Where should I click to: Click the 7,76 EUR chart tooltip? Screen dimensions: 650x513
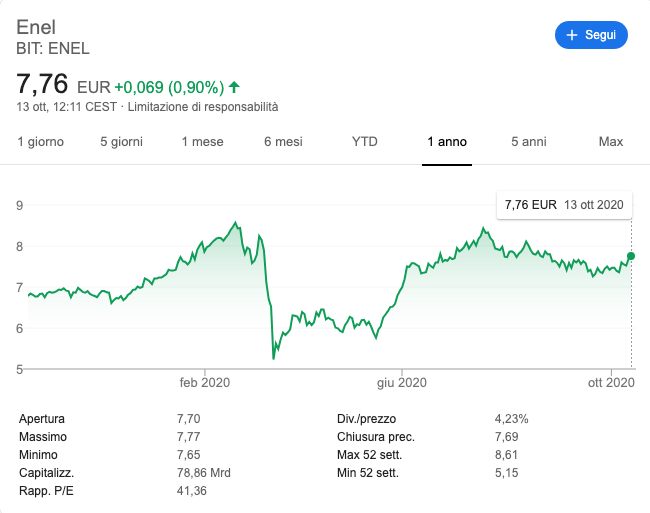pos(564,205)
